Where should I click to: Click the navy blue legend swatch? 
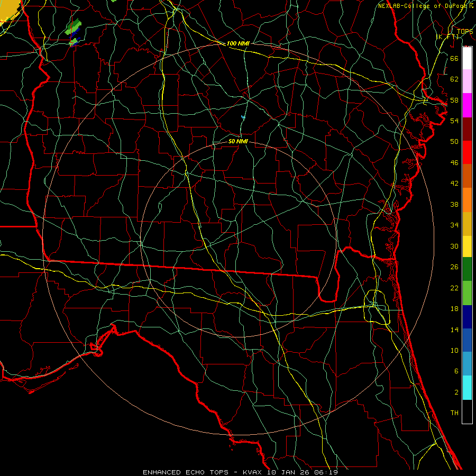467,317
